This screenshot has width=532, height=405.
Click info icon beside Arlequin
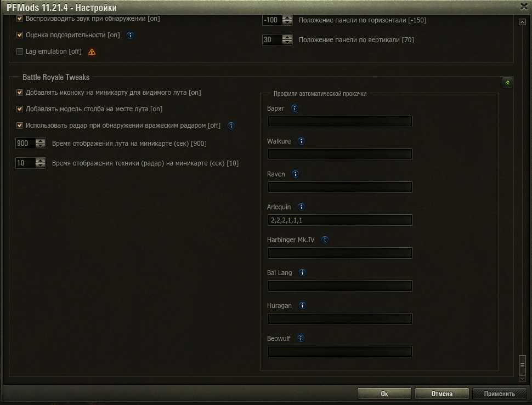coord(301,207)
